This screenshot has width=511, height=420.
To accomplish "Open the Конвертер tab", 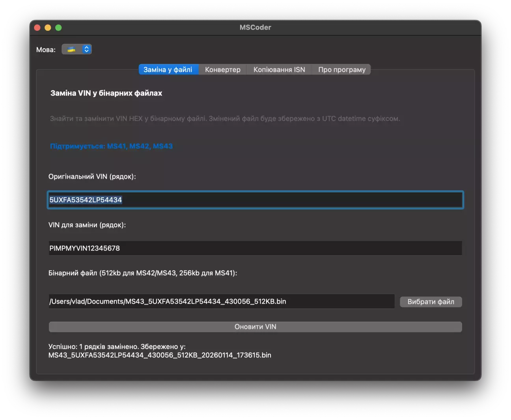I will pos(222,70).
